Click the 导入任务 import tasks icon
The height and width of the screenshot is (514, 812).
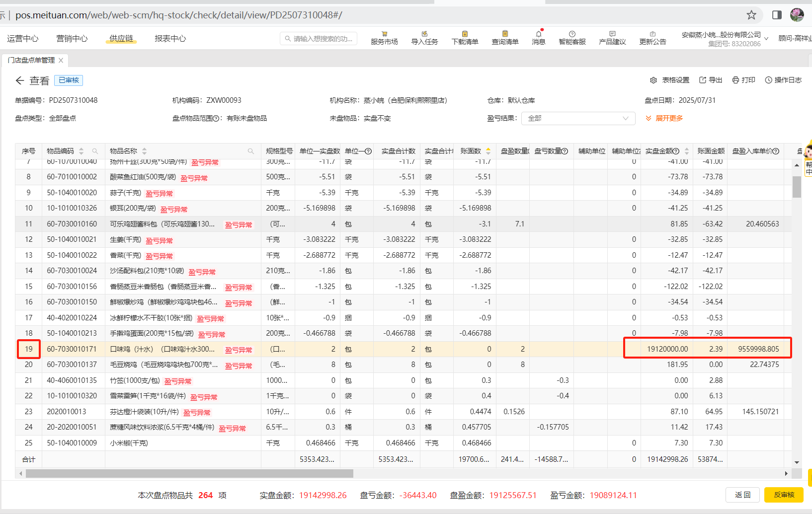click(424, 35)
